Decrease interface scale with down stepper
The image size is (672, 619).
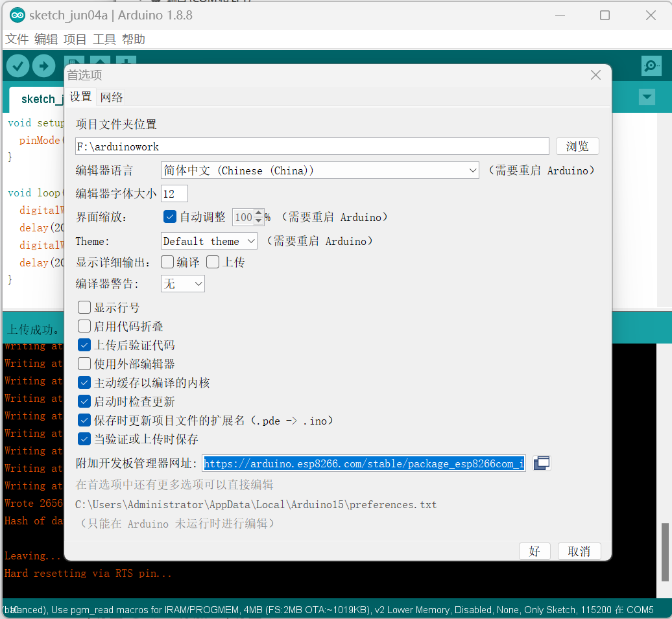coord(258,221)
